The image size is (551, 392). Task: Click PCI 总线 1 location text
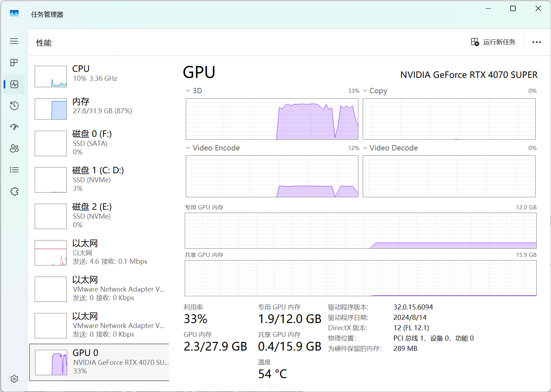(x=433, y=338)
